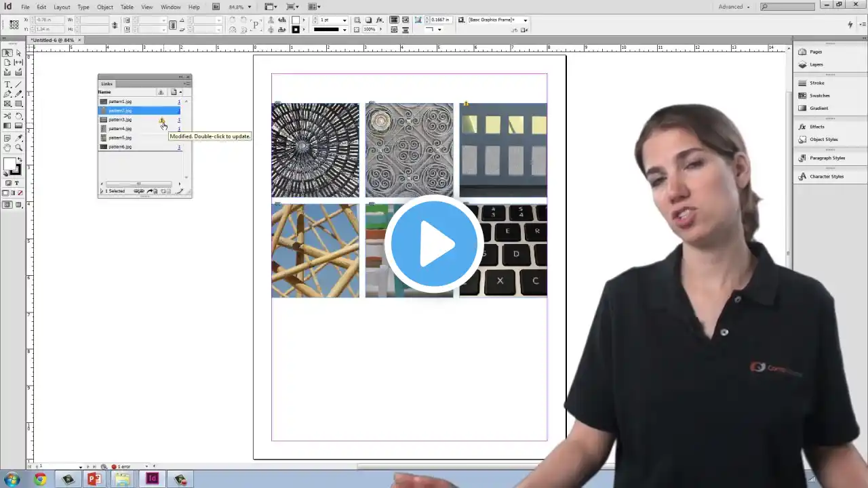Choose the Free Transform tool
The height and width of the screenshot is (488, 868).
[18, 116]
